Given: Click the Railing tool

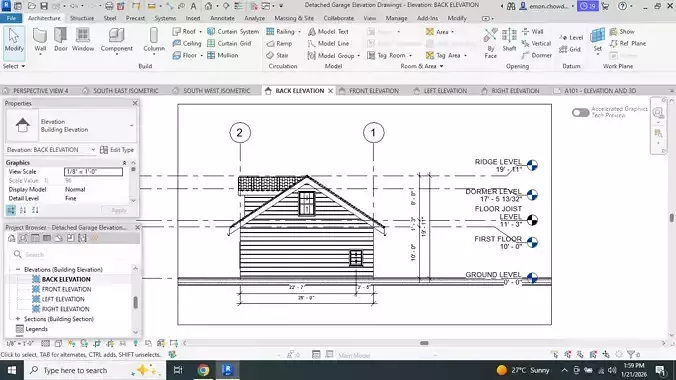Looking at the screenshot, I should (280, 31).
